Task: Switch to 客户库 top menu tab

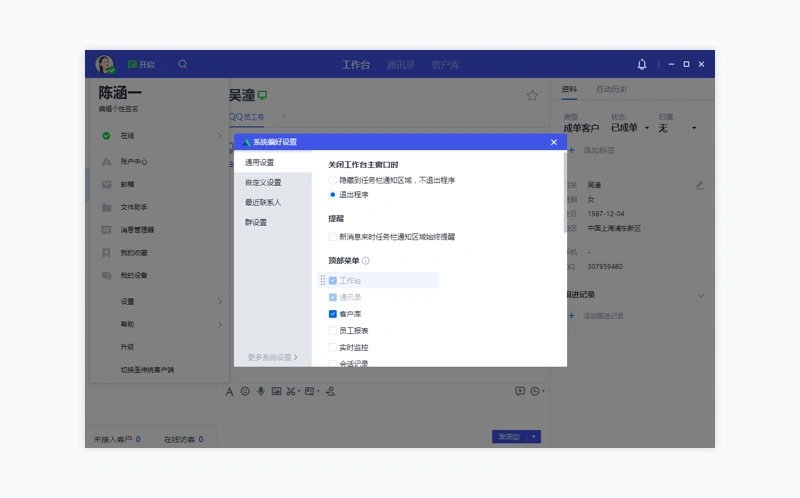Action: click(445, 65)
